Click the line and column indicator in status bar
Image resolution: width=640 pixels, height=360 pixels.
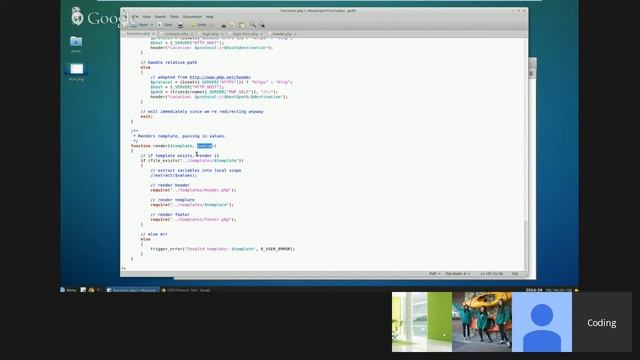[x=491, y=273]
